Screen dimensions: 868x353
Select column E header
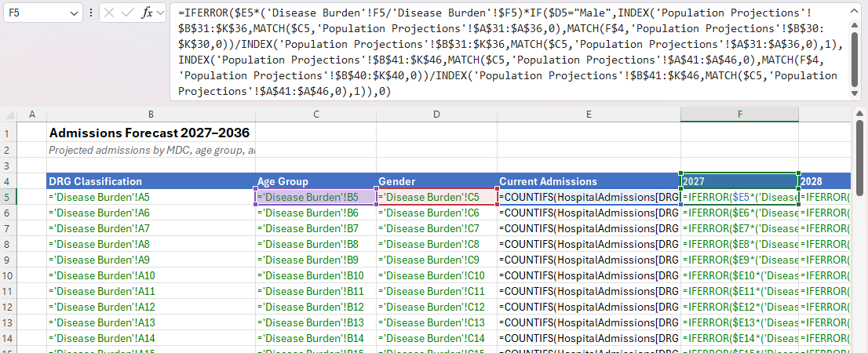589,115
